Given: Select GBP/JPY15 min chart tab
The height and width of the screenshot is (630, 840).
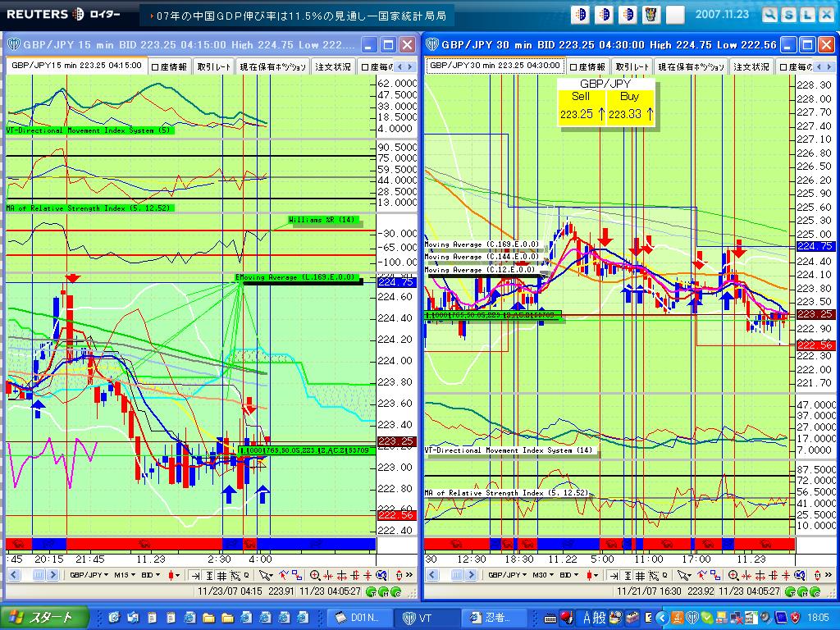Looking at the screenshot, I should (76, 66).
